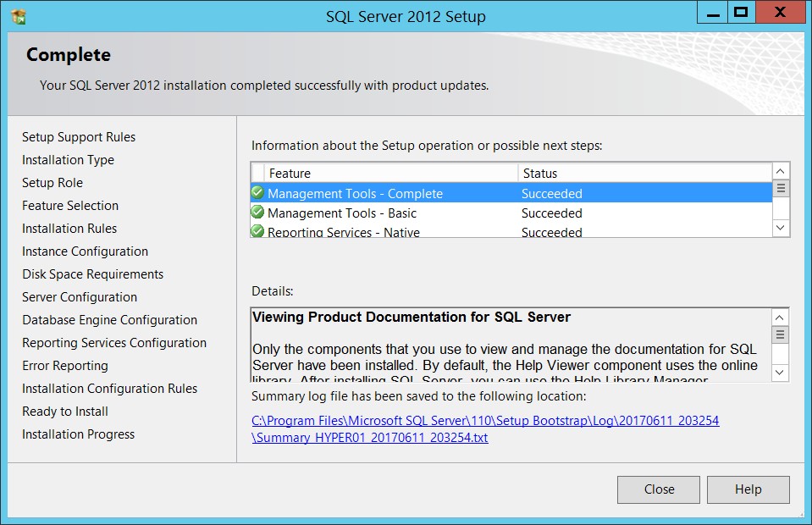The height and width of the screenshot is (525, 812).
Task: Click the installation completed successfully message
Action: [264, 85]
